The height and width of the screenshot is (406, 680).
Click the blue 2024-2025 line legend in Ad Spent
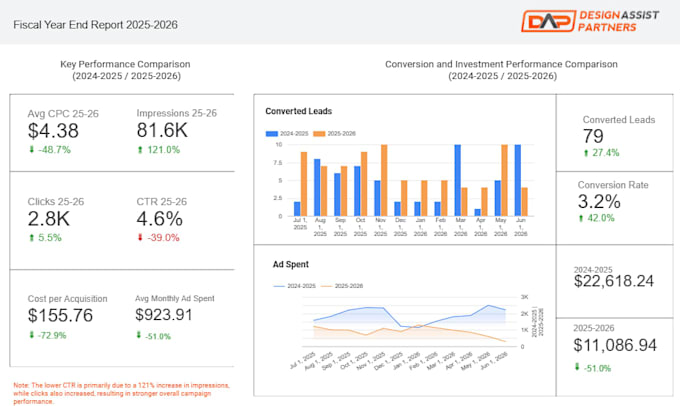tap(279, 286)
